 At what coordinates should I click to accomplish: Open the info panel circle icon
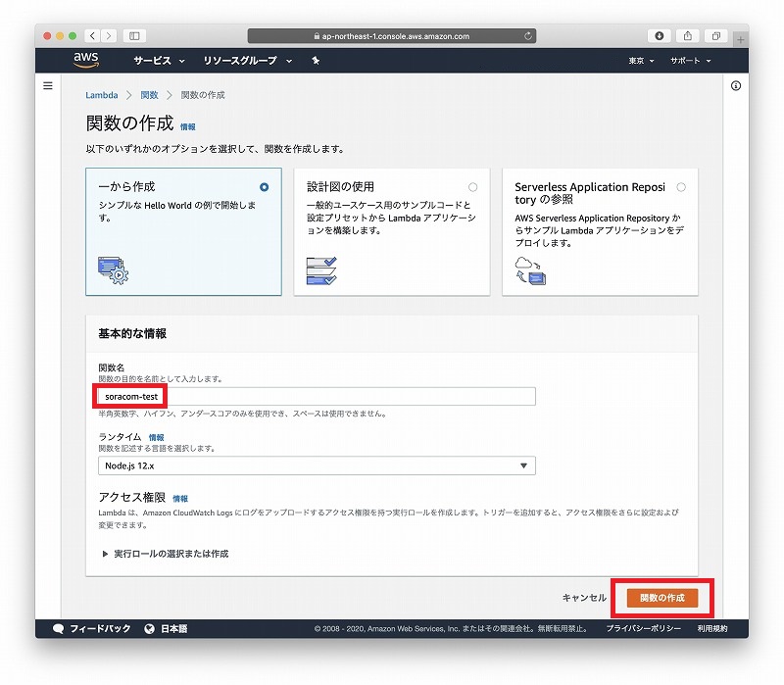pos(736,86)
